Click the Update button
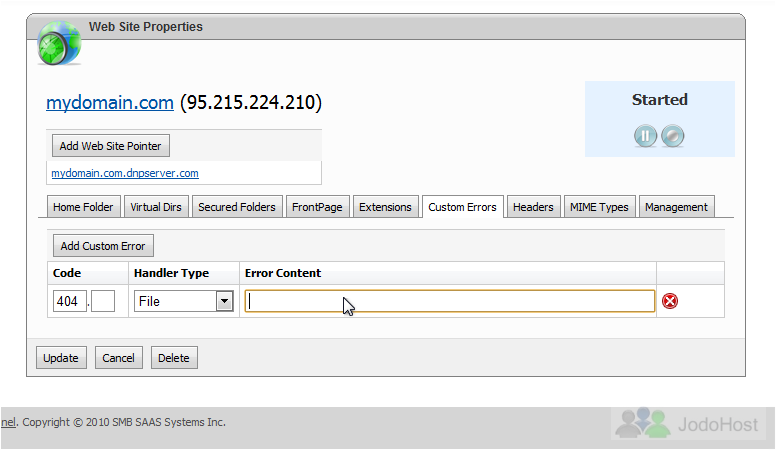 click(x=61, y=358)
